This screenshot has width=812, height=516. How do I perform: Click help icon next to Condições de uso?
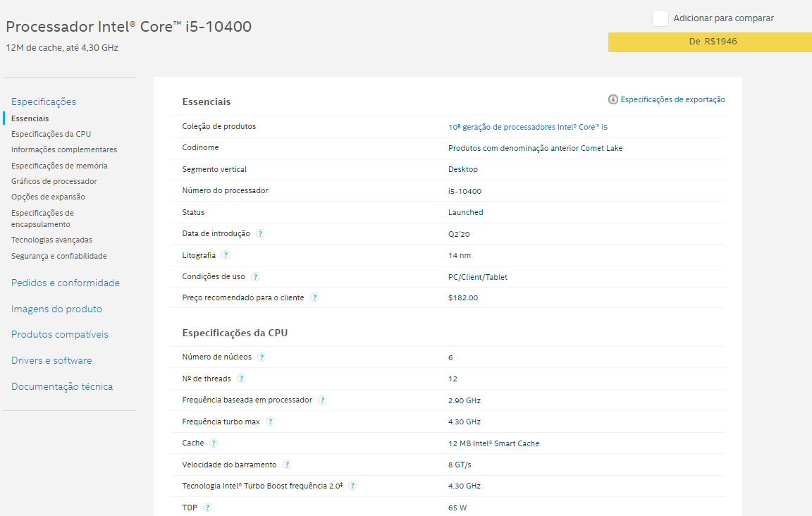pyautogui.click(x=254, y=276)
